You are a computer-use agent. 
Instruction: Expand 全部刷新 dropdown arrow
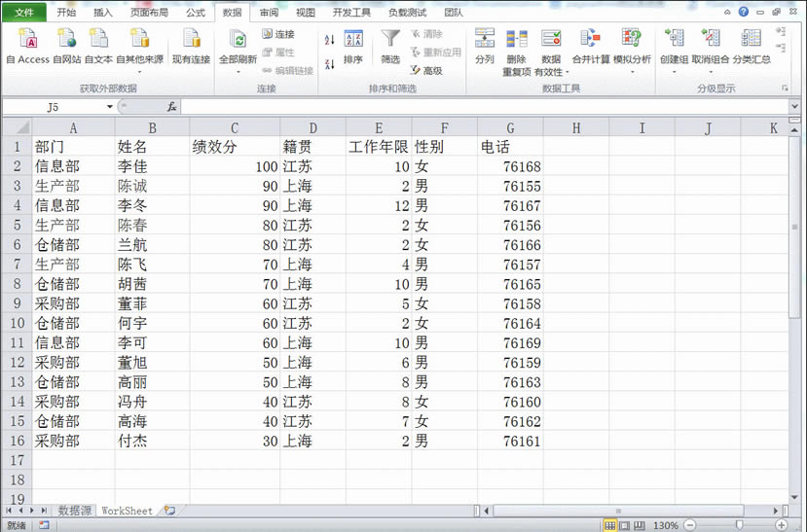pos(238,72)
